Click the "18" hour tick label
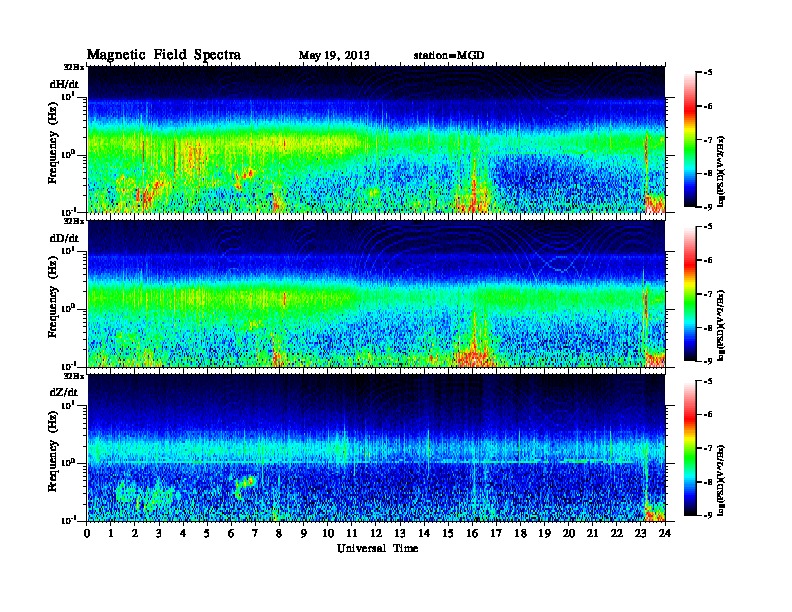The width and height of the screenshot is (792, 612). [x=520, y=533]
